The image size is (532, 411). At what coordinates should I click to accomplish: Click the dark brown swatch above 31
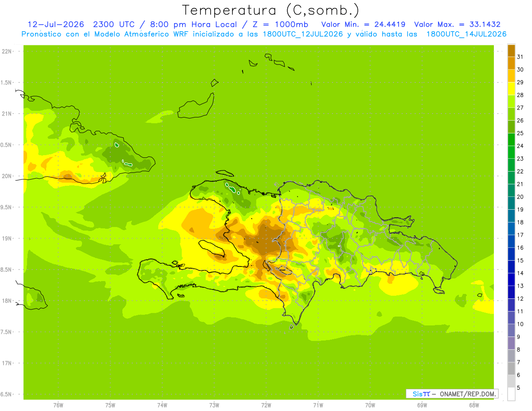pyautogui.click(x=511, y=51)
